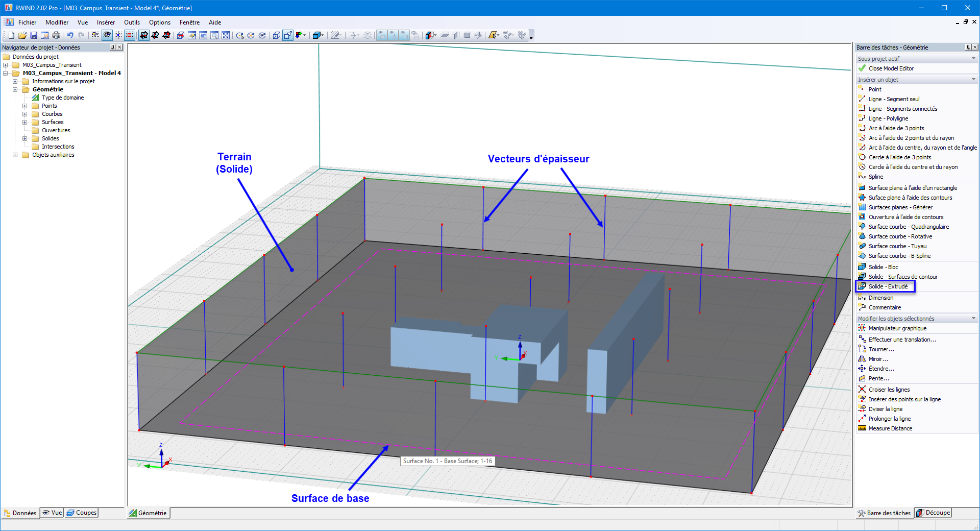
Task: Click the Print toolbar icon
Action: pyautogui.click(x=56, y=35)
